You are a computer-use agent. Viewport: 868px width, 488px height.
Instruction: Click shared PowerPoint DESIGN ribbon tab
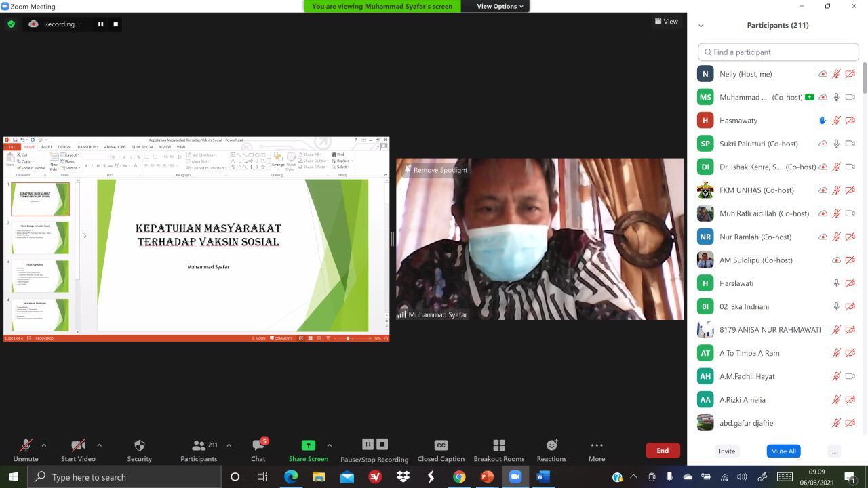click(x=64, y=147)
